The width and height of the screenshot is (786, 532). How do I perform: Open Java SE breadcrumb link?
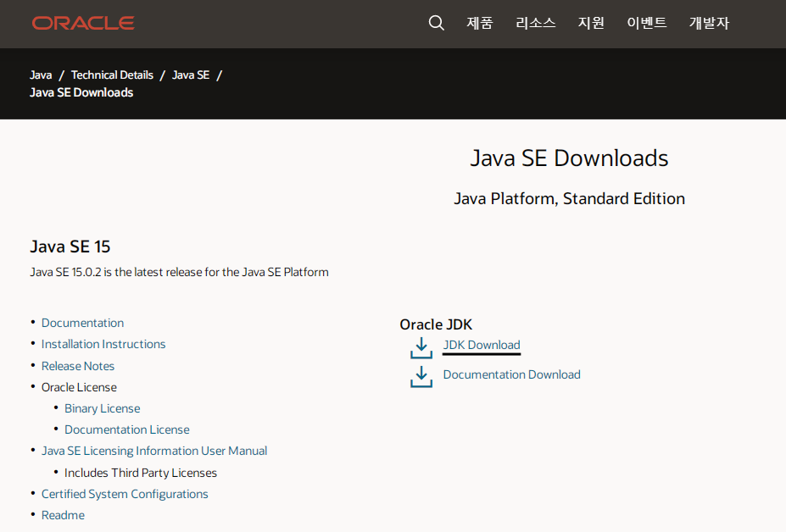(191, 75)
